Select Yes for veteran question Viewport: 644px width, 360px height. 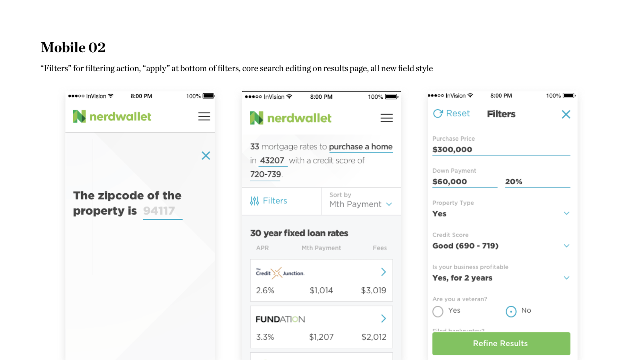[438, 311]
